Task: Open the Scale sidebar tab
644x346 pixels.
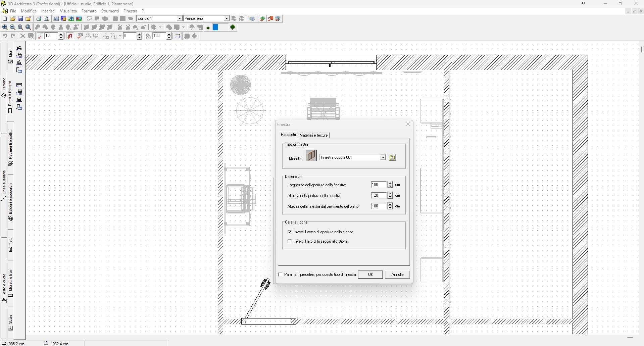Action: pyautogui.click(x=10, y=322)
